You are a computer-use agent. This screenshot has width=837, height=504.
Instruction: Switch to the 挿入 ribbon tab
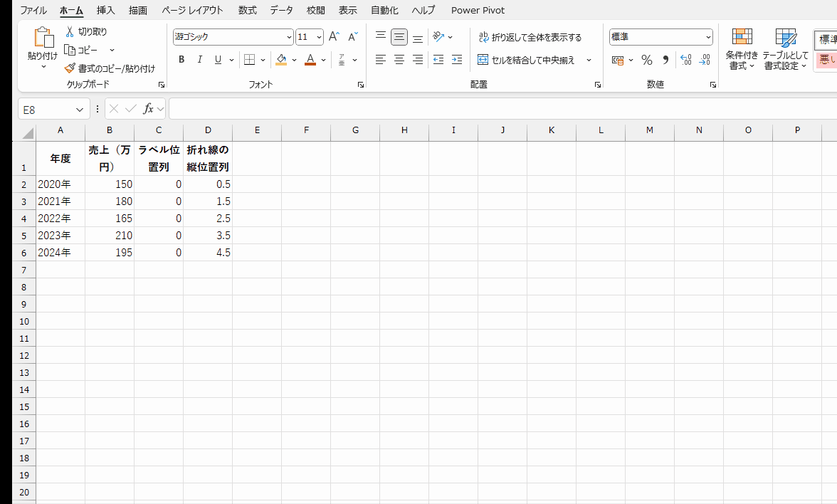[x=105, y=10]
